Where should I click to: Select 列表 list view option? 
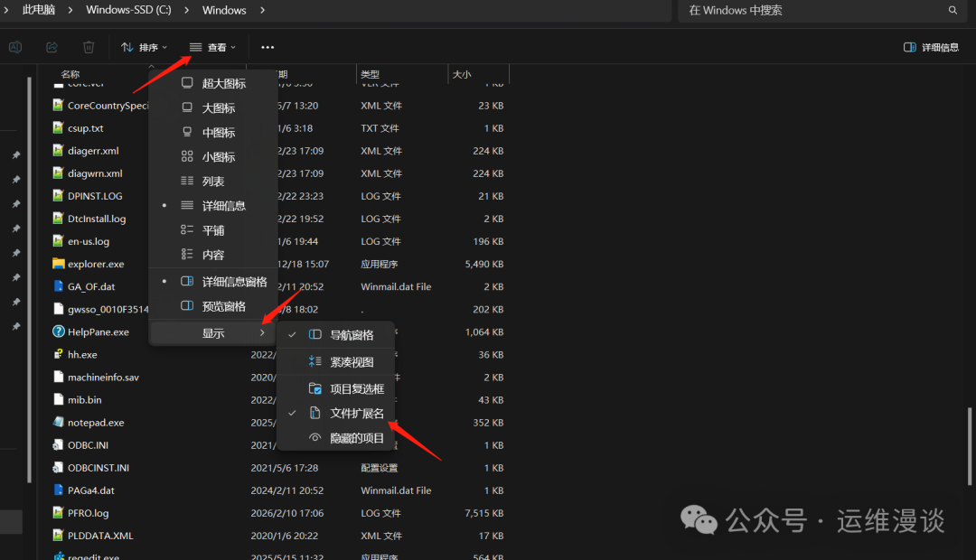coord(213,181)
